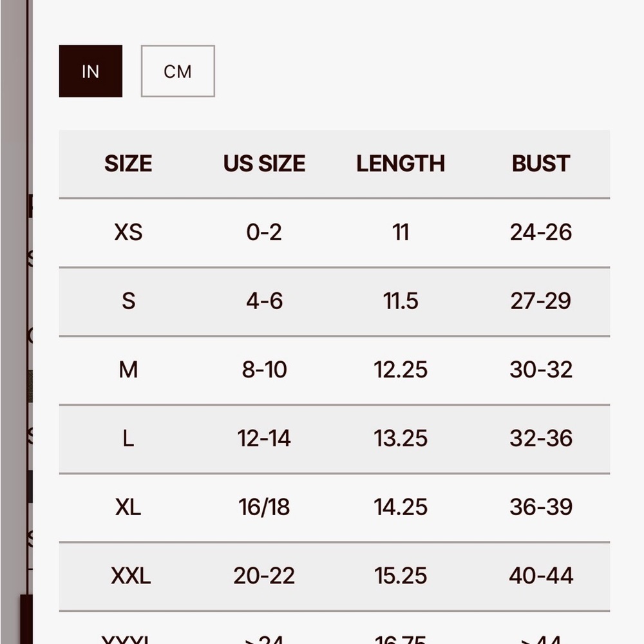644x644 pixels.
Task: Select the XL size row label
Action: click(128, 507)
